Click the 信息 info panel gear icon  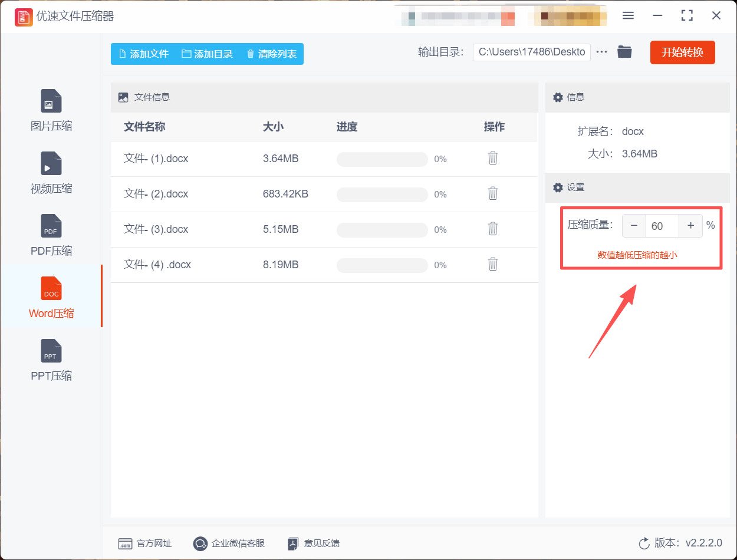point(558,97)
